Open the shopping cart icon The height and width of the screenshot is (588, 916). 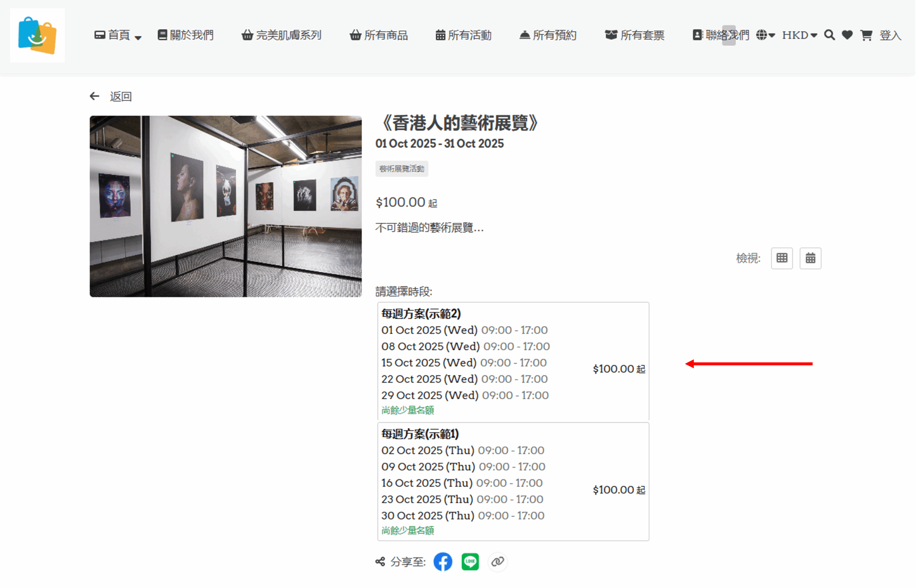tap(866, 35)
